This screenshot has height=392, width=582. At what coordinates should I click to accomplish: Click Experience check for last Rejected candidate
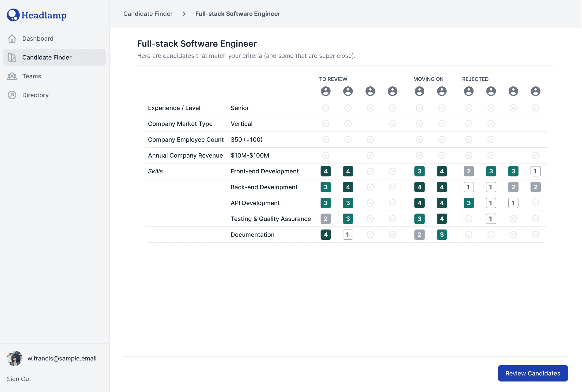pyautogui.click(x=535, y=108)
